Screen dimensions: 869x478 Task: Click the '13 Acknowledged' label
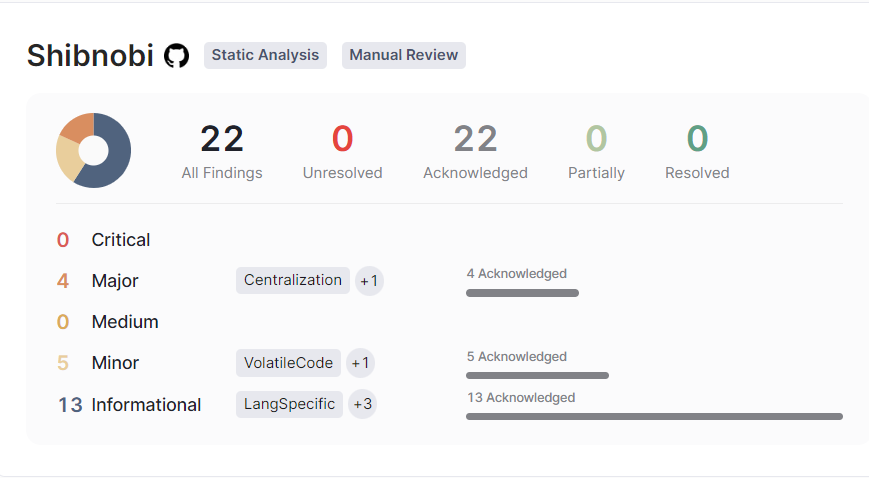[521, 398]
